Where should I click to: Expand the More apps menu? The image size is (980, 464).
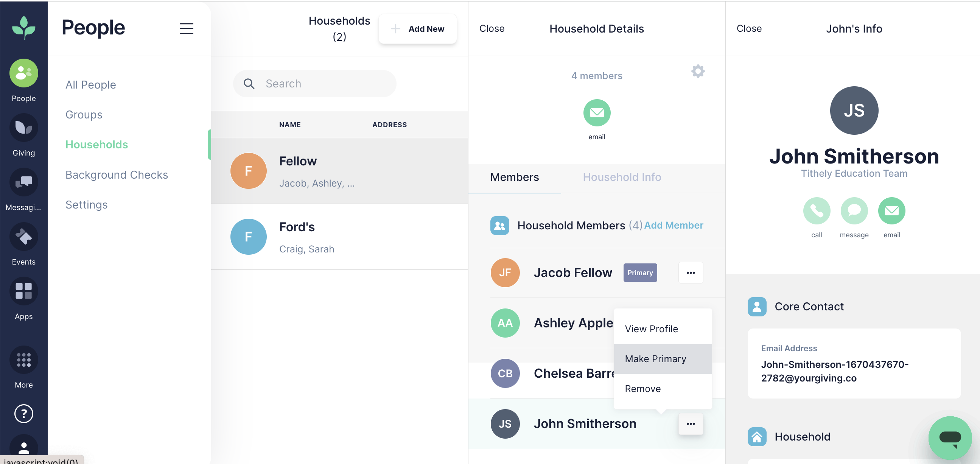coord(23,360)
